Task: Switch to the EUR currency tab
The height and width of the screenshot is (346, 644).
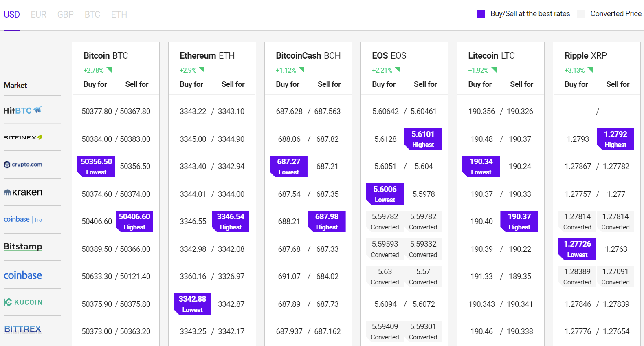Action: (x=39, y=15)
